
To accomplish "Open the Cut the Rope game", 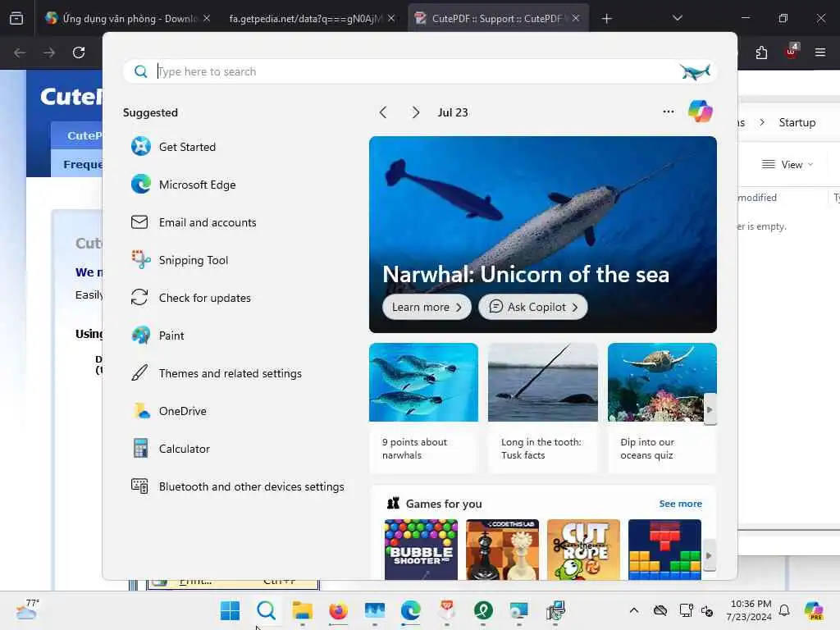I will tap(583, 549).
